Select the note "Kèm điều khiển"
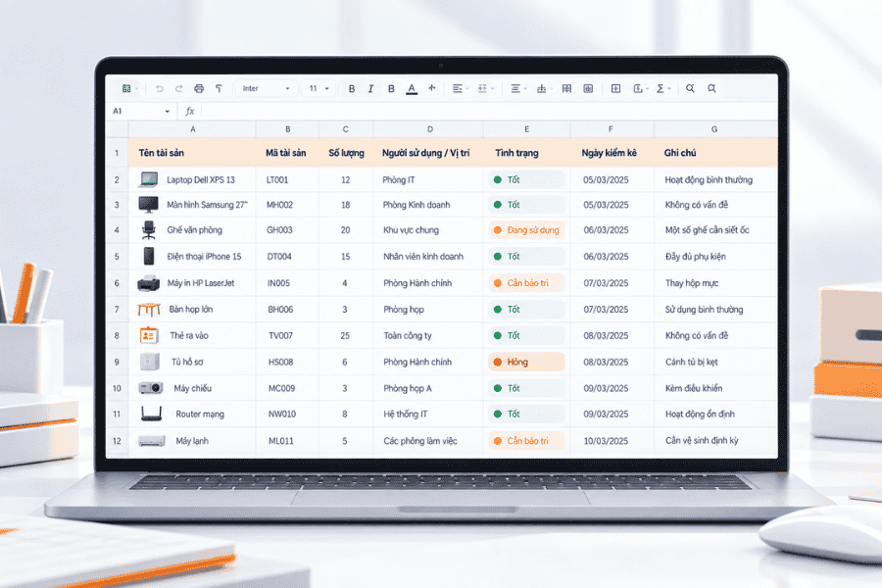The width and height of the screenshot is (882, 588). click(716, 388)
